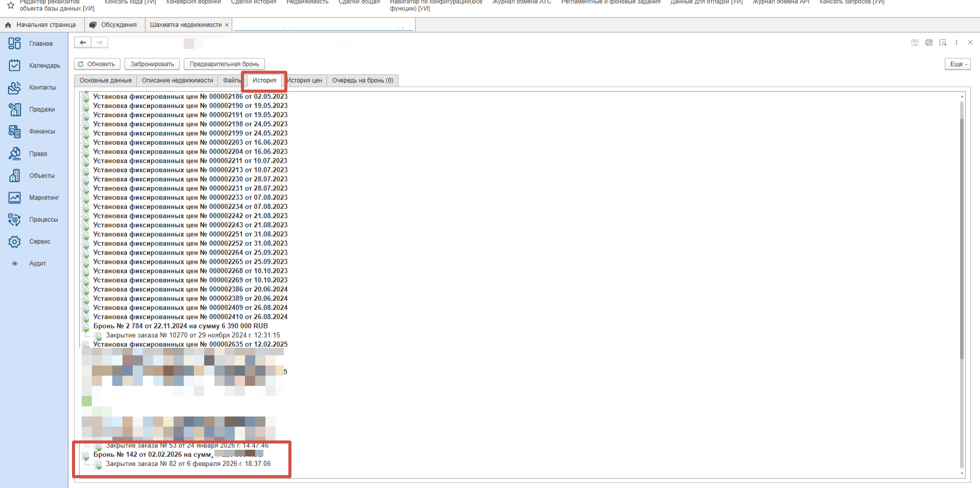This screenshot has height=488, width=980.
Task: Collapse the Бронь № 2 784 tree node
Action: [86, 326]
